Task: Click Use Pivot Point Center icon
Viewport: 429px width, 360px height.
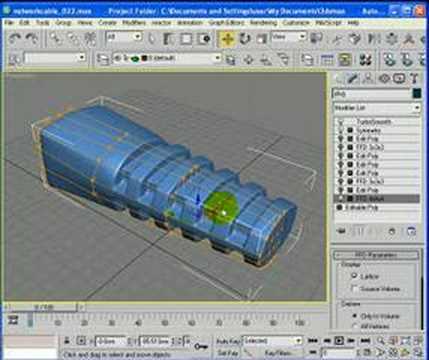Action: click(316, 39)
